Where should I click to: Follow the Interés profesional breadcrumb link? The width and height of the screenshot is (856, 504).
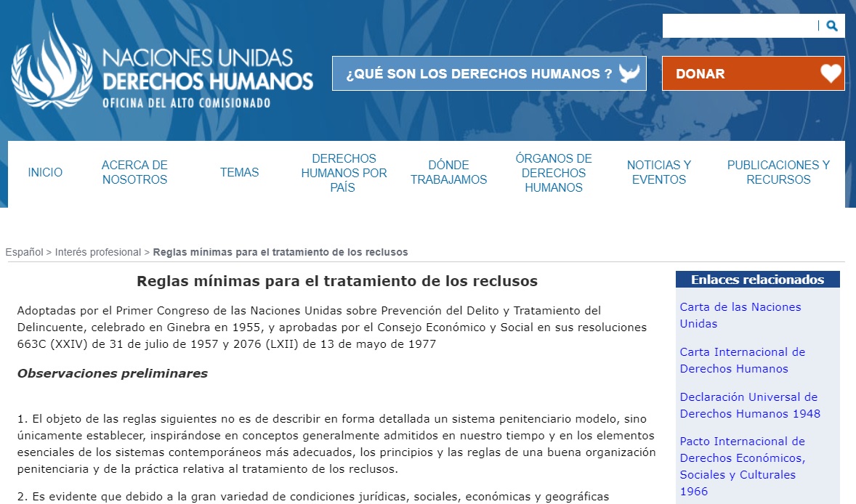point(98,252)
